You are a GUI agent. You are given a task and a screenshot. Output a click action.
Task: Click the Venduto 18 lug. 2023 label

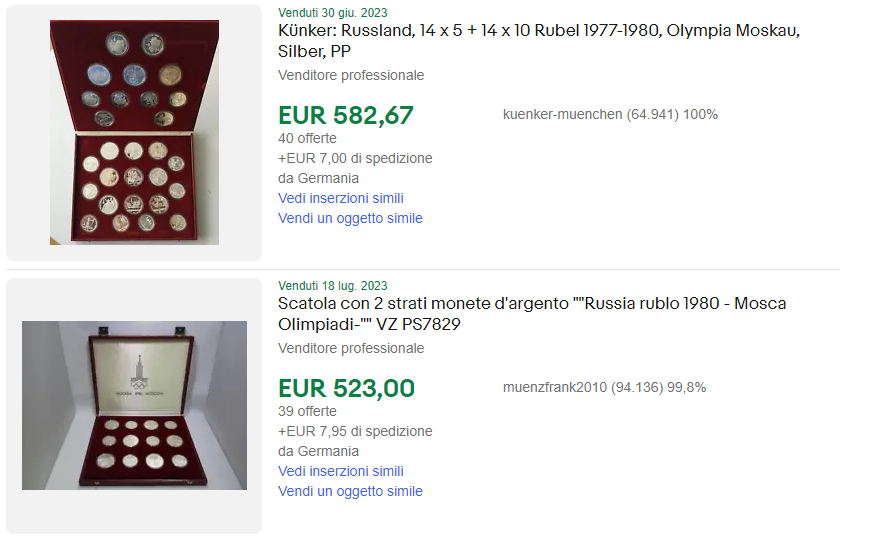click(x=332, y=286)
